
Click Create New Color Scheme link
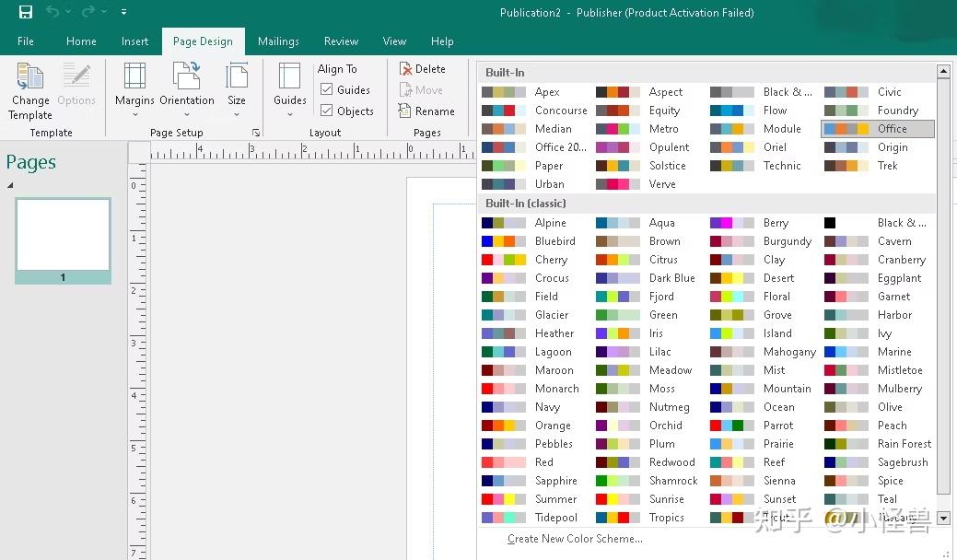coord(573,539)
